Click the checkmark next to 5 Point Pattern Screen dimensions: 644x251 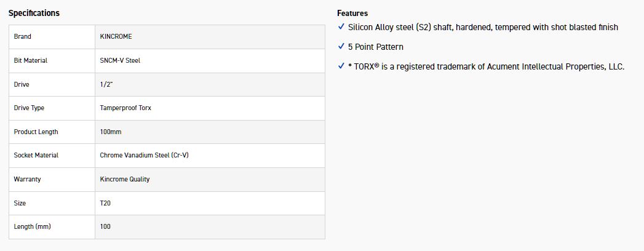[341, 47]
